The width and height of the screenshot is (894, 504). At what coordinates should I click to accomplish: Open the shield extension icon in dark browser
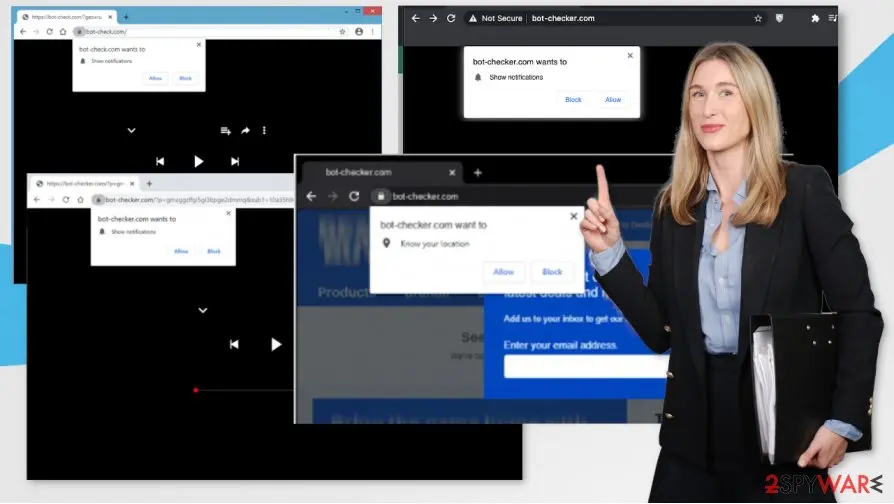(x=779, y=18)
